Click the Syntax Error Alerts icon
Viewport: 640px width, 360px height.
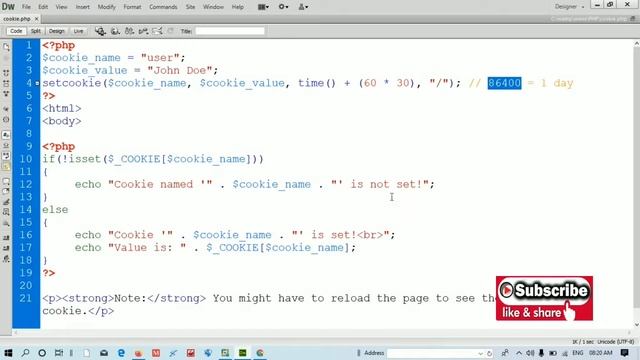click(x=6, y=167)
